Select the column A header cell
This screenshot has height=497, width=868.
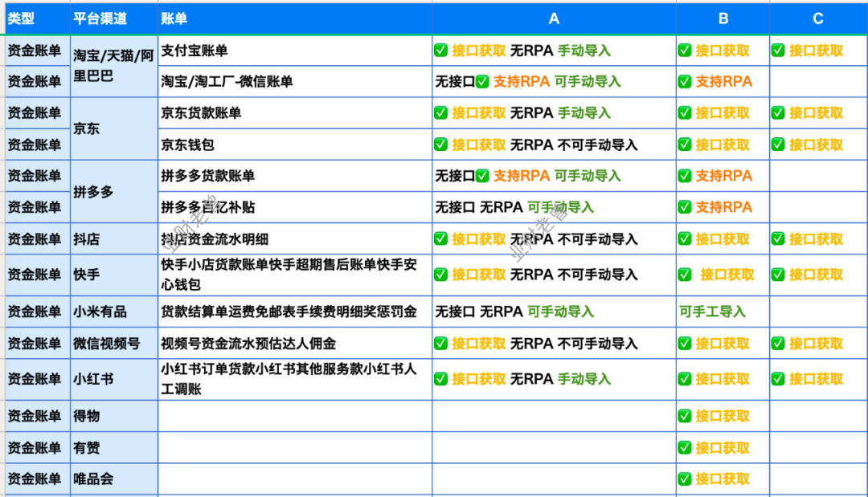tap(554, 18)
